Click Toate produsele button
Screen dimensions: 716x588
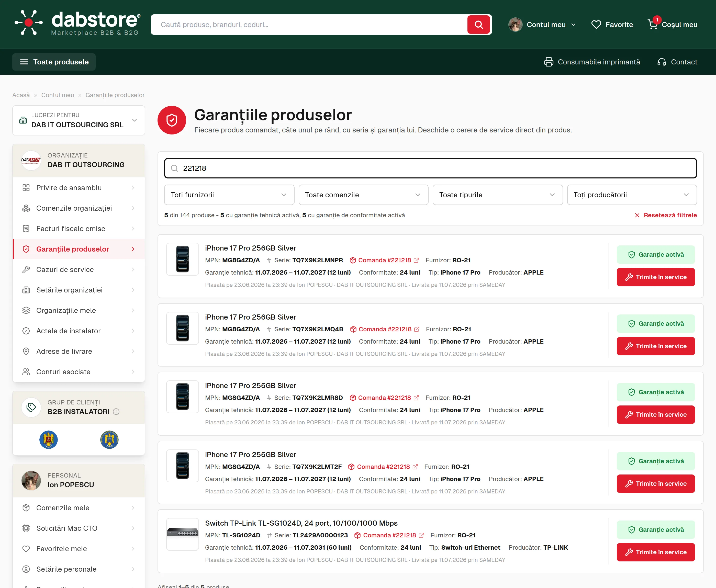(54, 62)
